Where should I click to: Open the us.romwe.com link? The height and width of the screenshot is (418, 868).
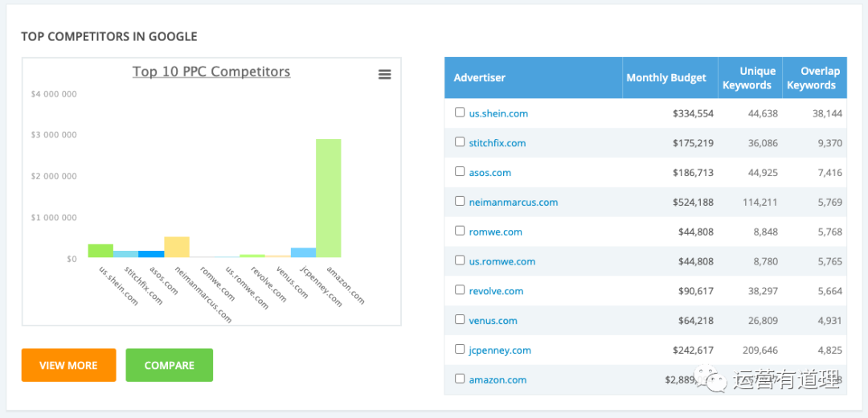coord(502,261)
